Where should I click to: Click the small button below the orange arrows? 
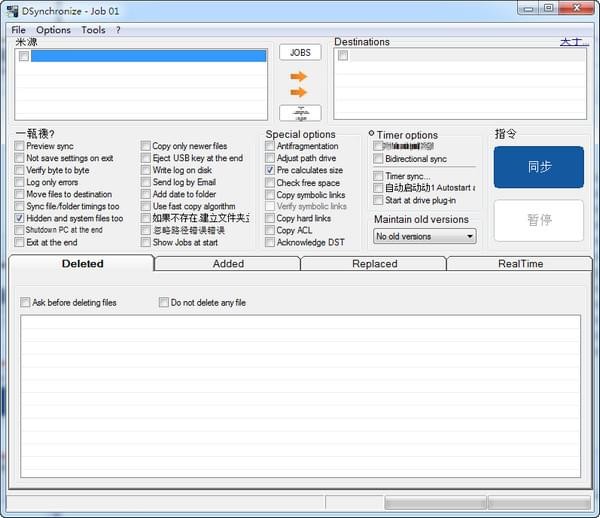[300, 113]
